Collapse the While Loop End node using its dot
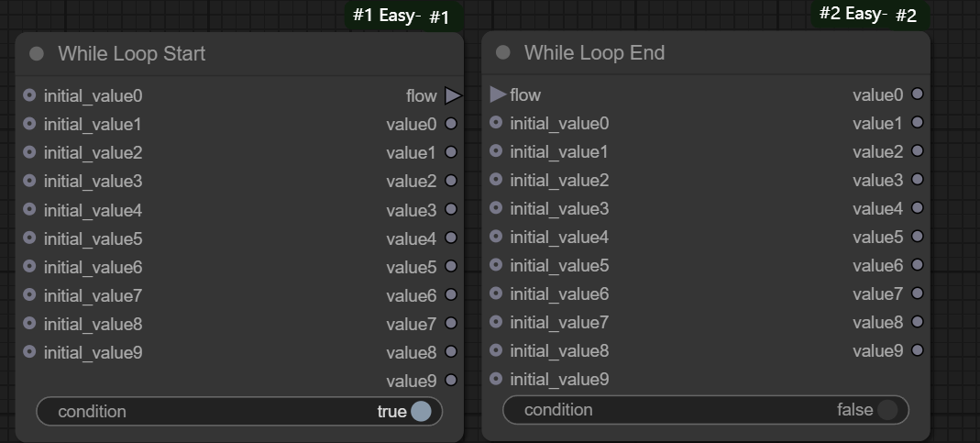The height and width of the screenshot is (443, 980). click(x=502, y=52)
